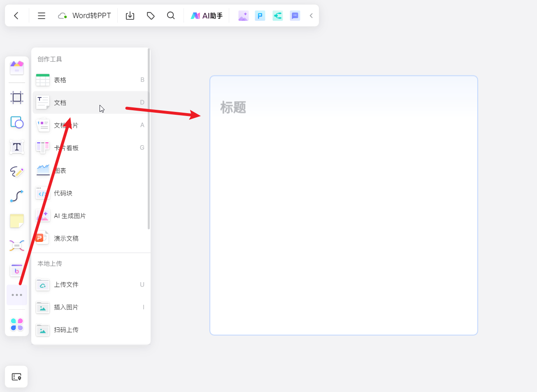Click the tag icon in toolbar

point(151,16)
